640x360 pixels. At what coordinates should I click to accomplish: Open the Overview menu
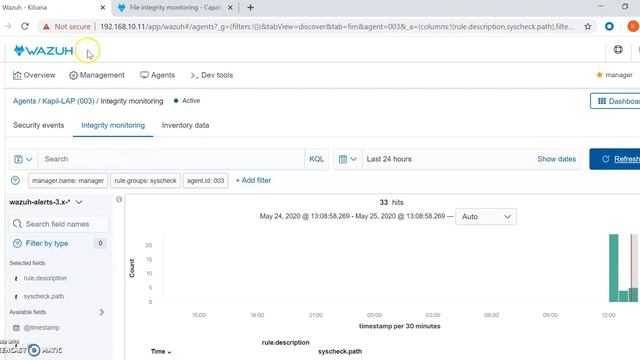(x=34, y=75)
